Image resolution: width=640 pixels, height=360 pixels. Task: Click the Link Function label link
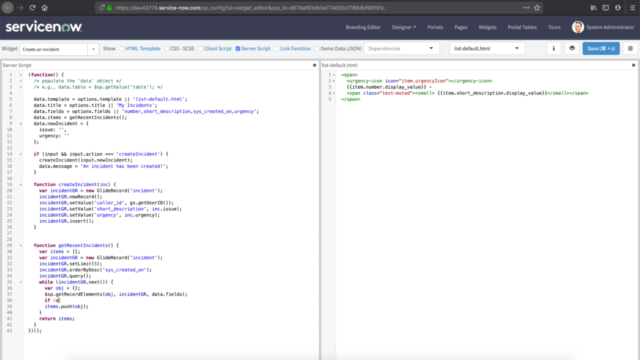[295, 49]
